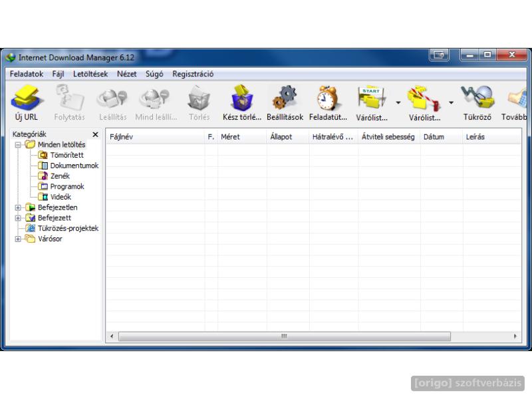This screenshot has height=399, width=532.
Task: Sort by Hátralévő column header
Action: click(334, 137)
